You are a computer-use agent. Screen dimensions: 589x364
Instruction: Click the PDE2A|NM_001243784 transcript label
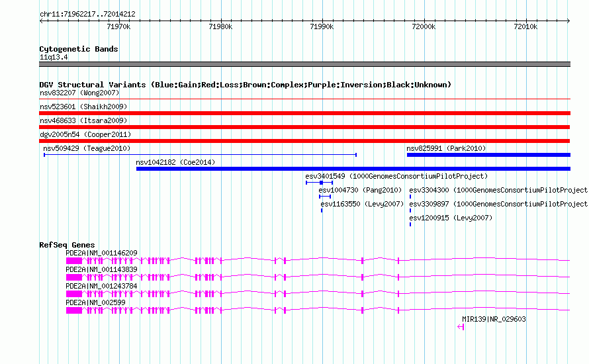(101, 287)
